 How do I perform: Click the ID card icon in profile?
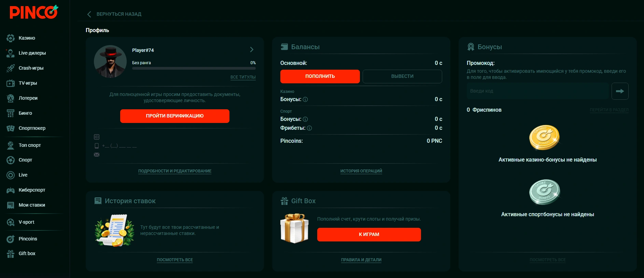(97, 137)
